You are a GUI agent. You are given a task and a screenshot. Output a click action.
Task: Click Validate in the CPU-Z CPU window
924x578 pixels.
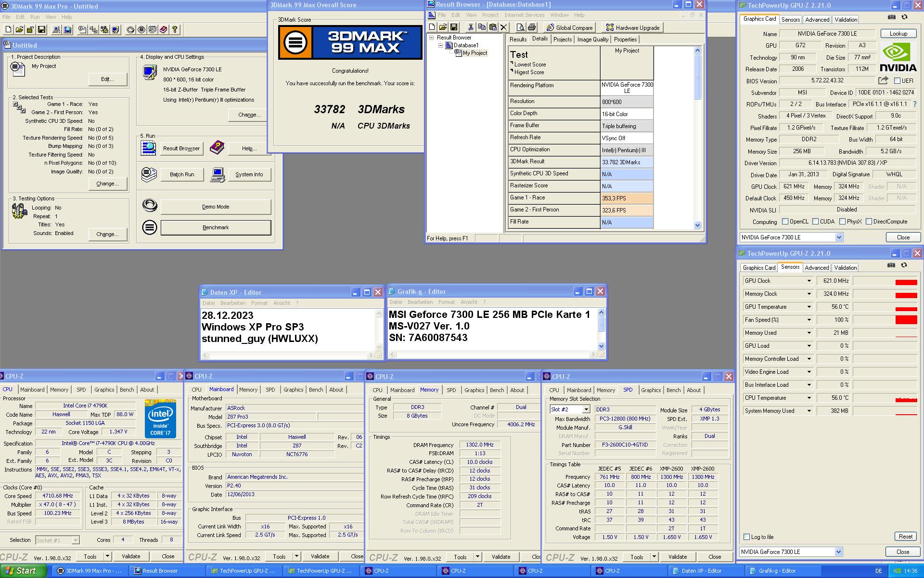[131, 556]
